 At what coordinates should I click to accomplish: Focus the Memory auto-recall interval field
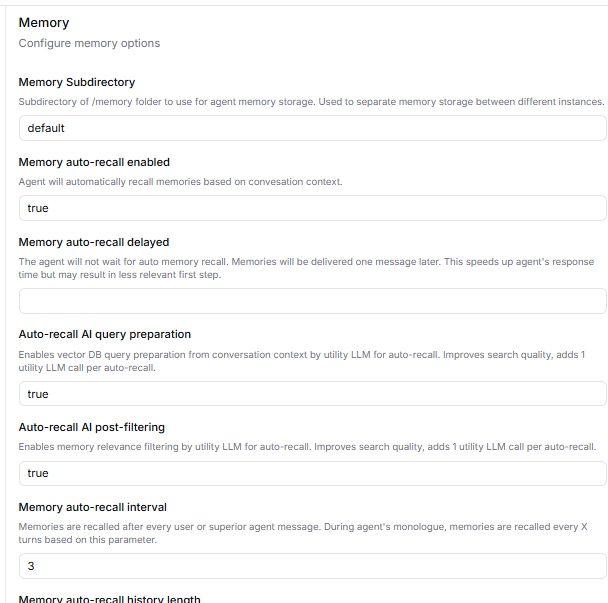pos(312,566)
